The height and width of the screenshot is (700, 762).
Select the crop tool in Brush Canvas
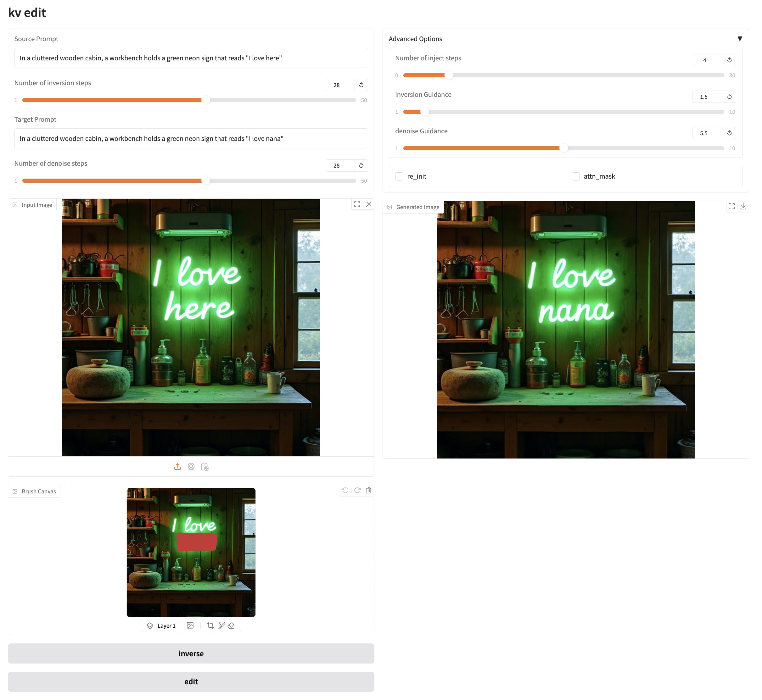(x=211, y=626)
